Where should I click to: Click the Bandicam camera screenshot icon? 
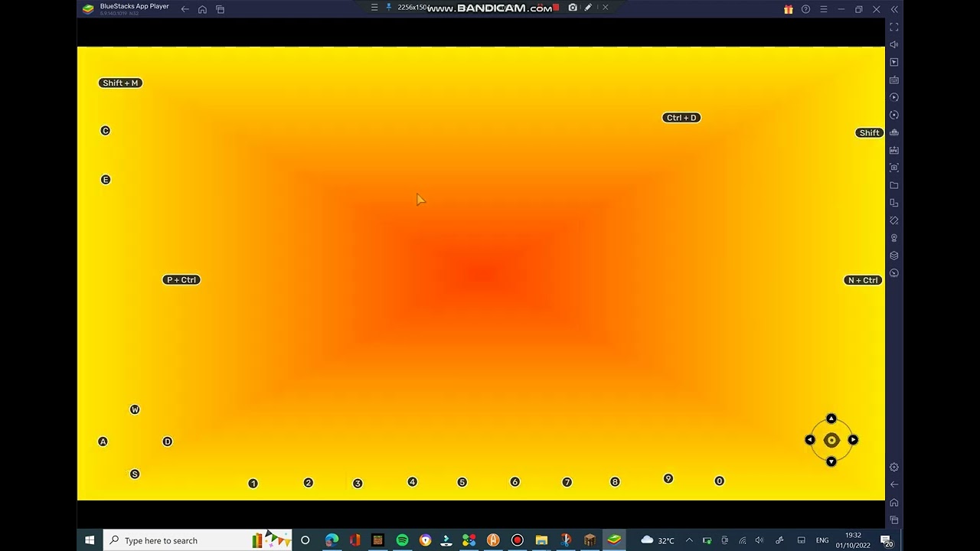pyautogui.click(x=573, y=8)
